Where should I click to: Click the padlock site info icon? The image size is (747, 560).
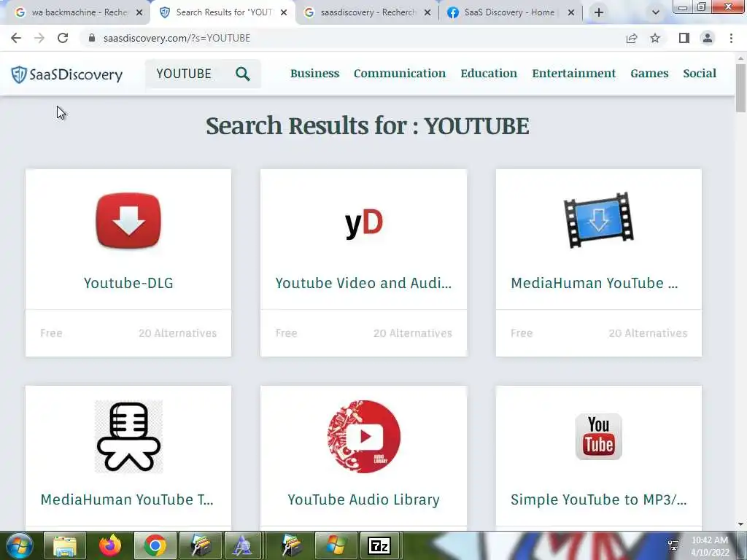91,38
